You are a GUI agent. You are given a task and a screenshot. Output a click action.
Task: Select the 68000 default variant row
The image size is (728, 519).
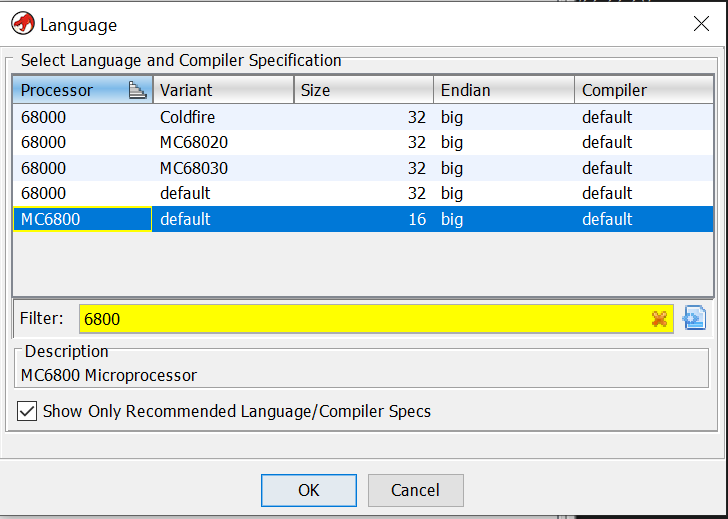[x=360, y=193]
